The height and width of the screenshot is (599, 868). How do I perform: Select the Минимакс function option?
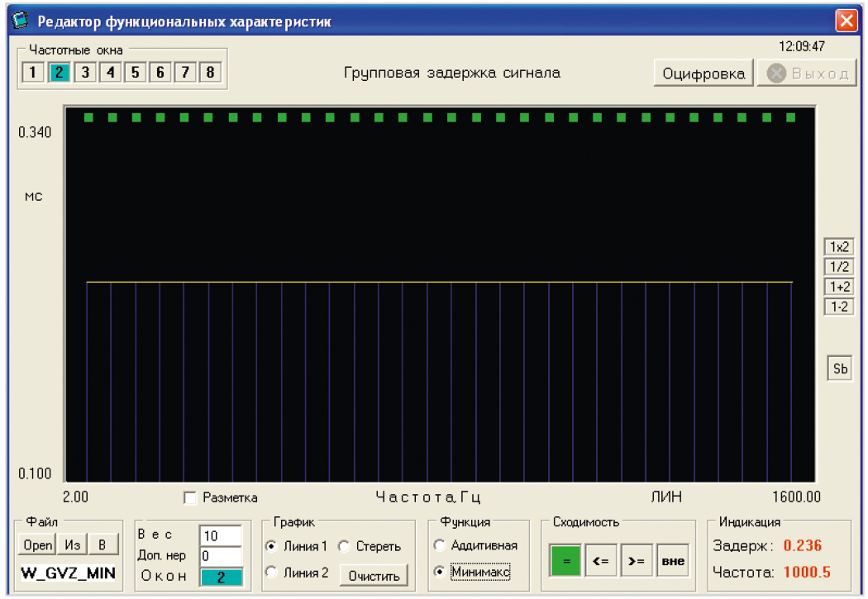(440, 572)
